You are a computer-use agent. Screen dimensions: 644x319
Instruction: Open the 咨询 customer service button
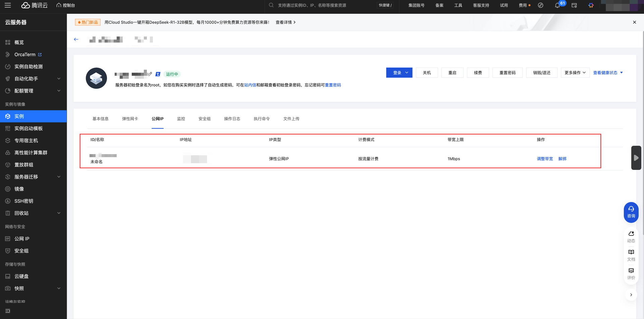coord(631,212)
